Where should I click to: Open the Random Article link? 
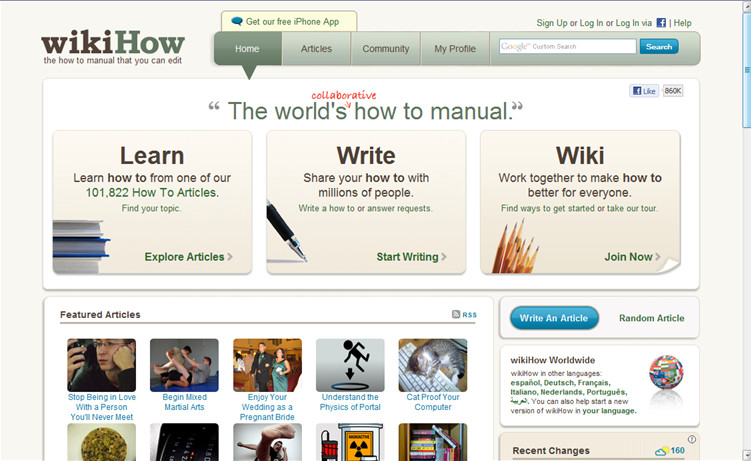coord(651,318)
